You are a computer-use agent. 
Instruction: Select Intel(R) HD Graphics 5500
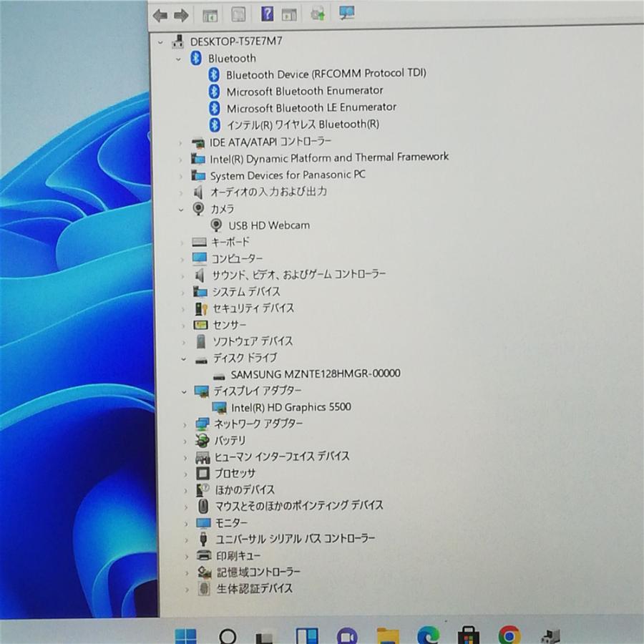click(x=291, y=407)
